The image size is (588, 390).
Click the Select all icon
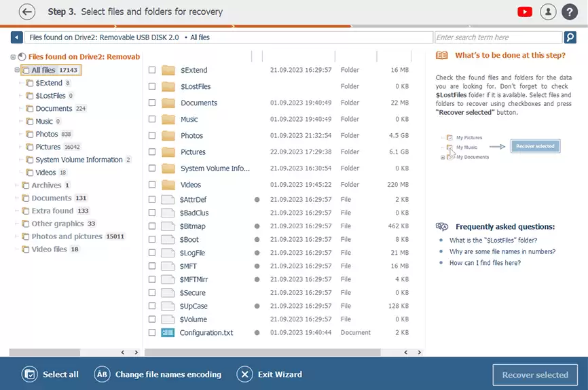point(29,374)
